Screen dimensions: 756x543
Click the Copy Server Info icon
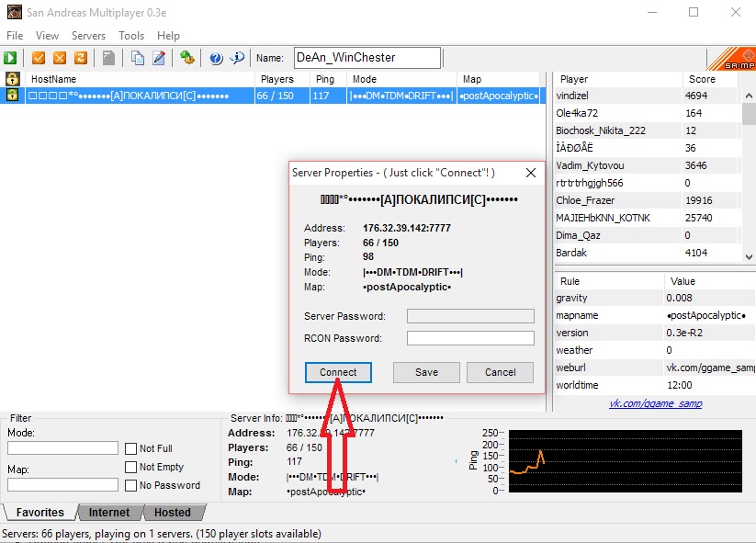point(138,58)
